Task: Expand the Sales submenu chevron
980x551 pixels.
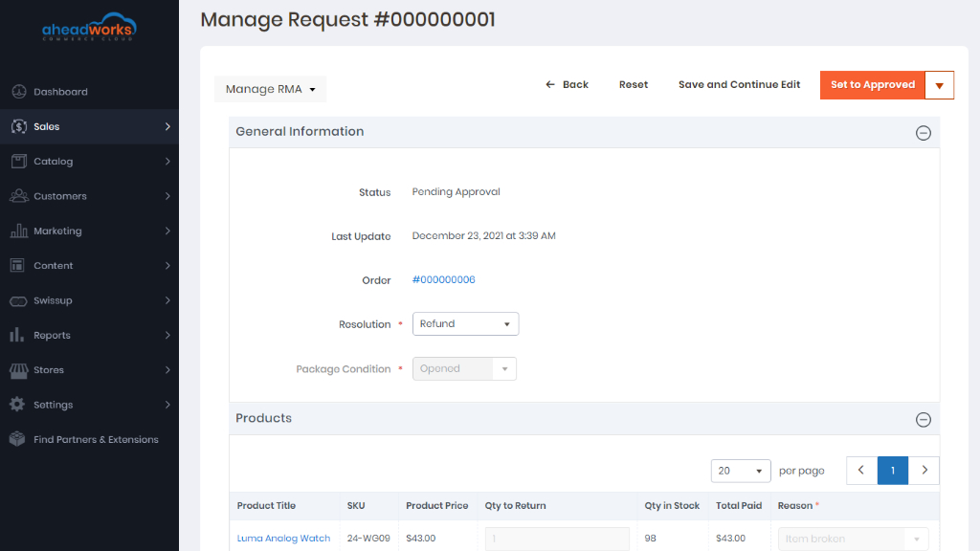Action: click(167, 126)
